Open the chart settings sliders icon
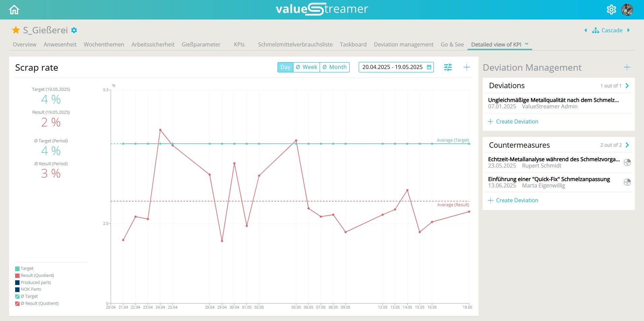The height and width of the screenshot is (321, 644). (448, 67)
